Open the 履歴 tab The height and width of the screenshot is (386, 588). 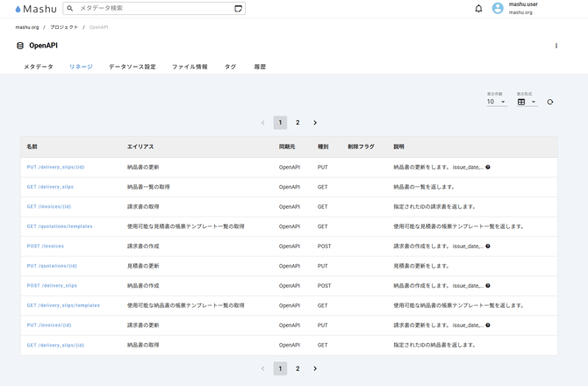coord(260,67)
